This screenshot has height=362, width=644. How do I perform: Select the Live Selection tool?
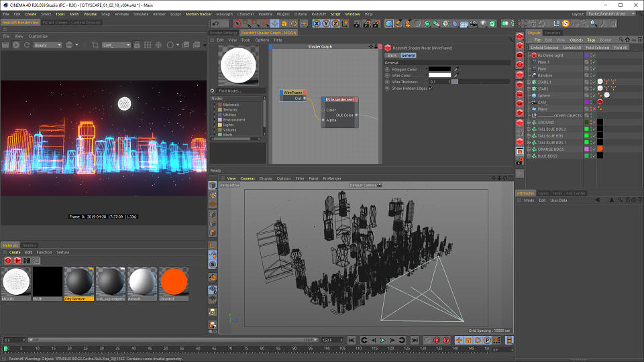coord(237,23)
